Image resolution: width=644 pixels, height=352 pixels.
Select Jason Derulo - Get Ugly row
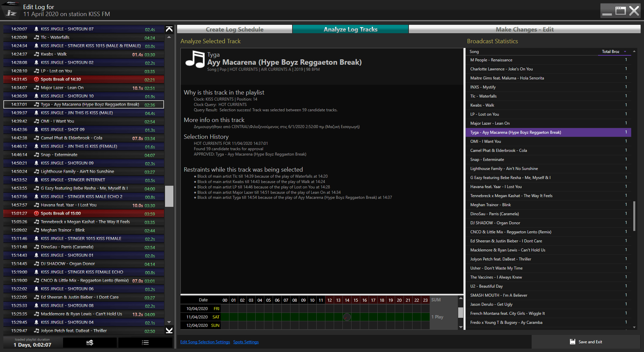click(x=549, y=304)
